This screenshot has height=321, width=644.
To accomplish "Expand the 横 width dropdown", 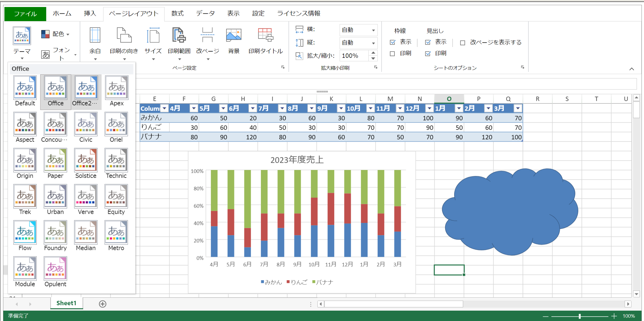I will [x=373, y=30].
